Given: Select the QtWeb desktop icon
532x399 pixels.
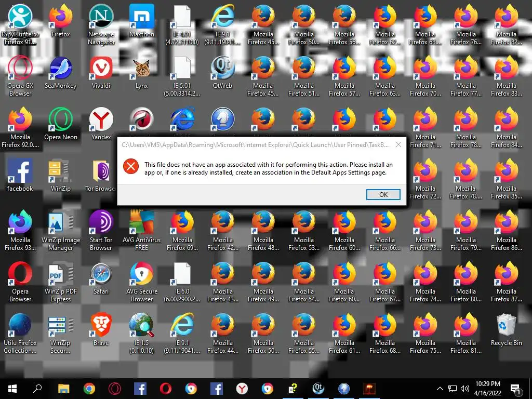Looking at the screenshot, I should (x=222, y=73).
